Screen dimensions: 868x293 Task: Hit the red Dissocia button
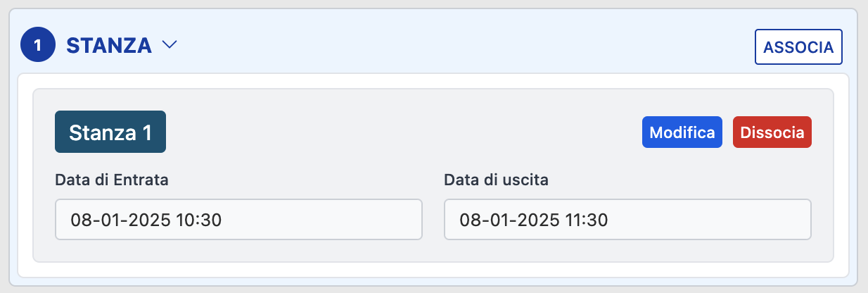coord(772,132)
